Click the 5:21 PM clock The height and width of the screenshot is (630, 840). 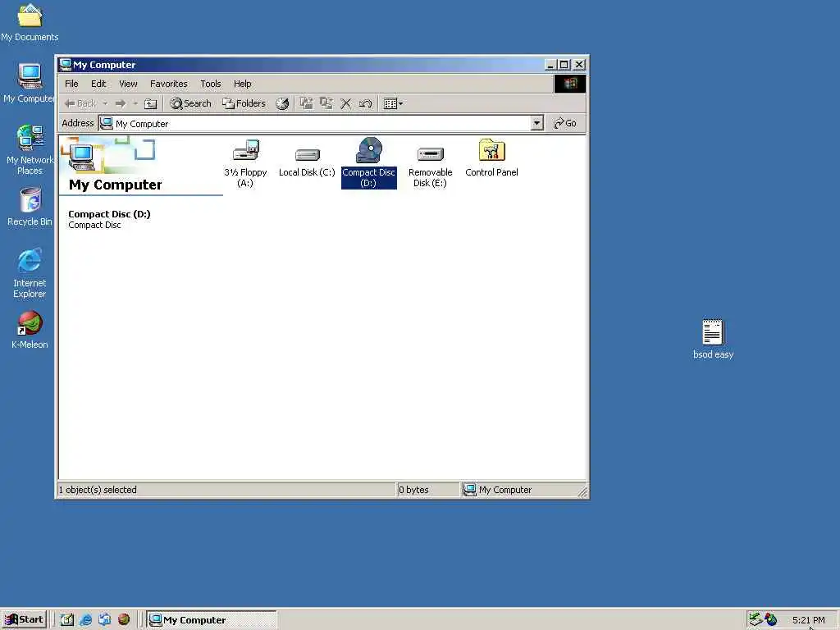[x=808, y=620]
